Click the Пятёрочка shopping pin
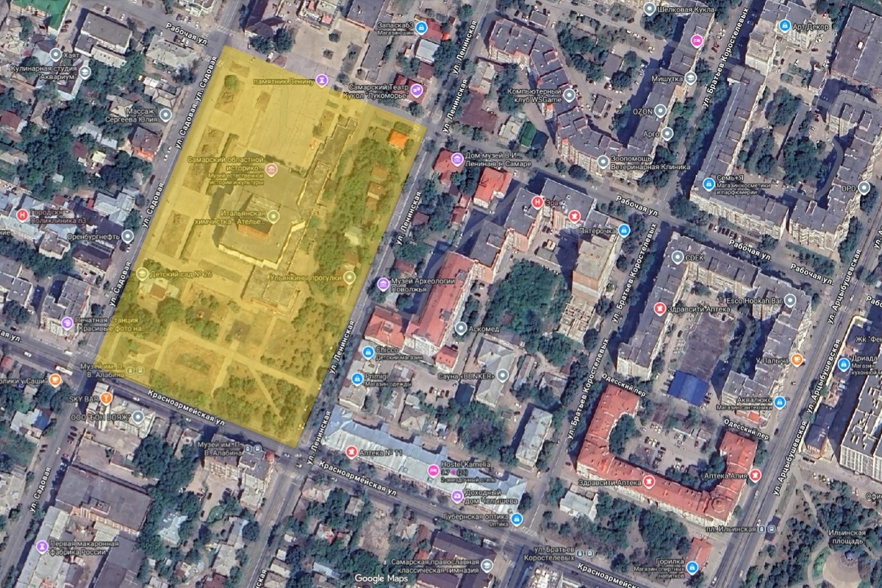 click(x=624, y=230)
